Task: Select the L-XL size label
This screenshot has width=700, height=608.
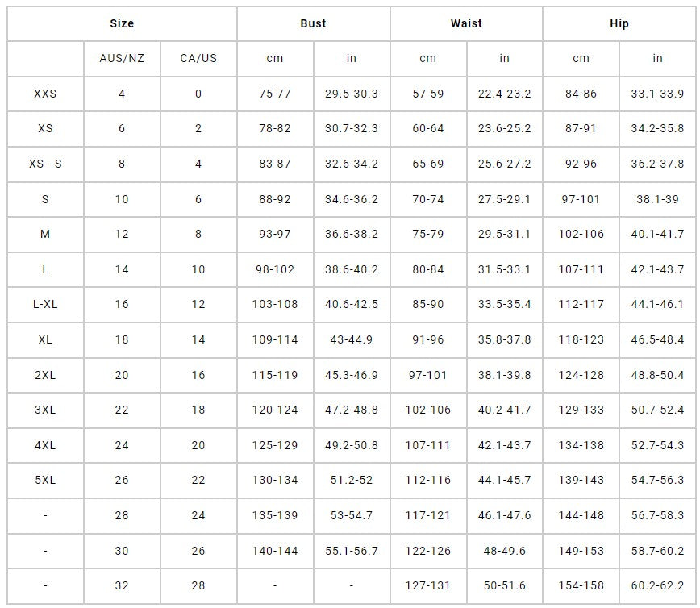Action: (45, 304)
